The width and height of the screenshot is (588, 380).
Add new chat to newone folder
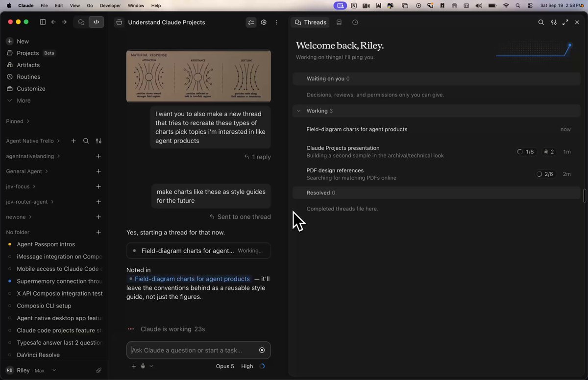(x=98, y=217)
